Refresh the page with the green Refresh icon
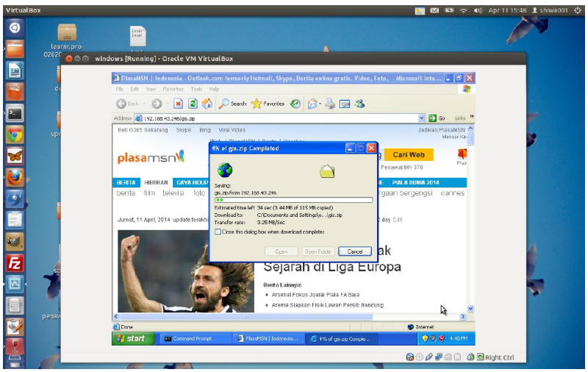This screenshot has height=372, width=588. [x=193, y=104]
